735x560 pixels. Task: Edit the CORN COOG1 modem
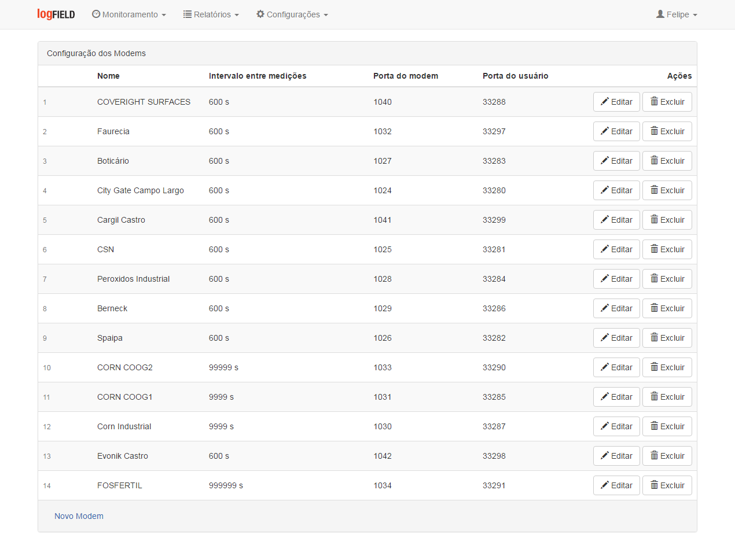coord(616,397)
